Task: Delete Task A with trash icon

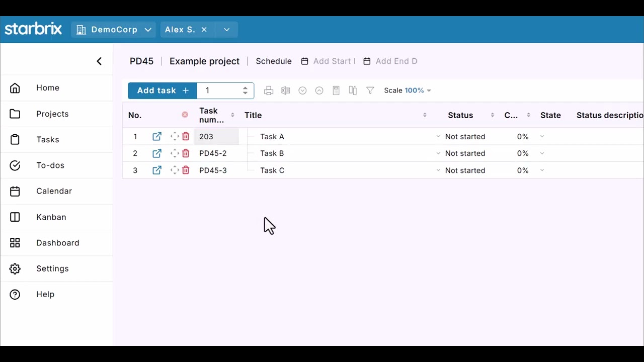Action: tap(186, 136)
